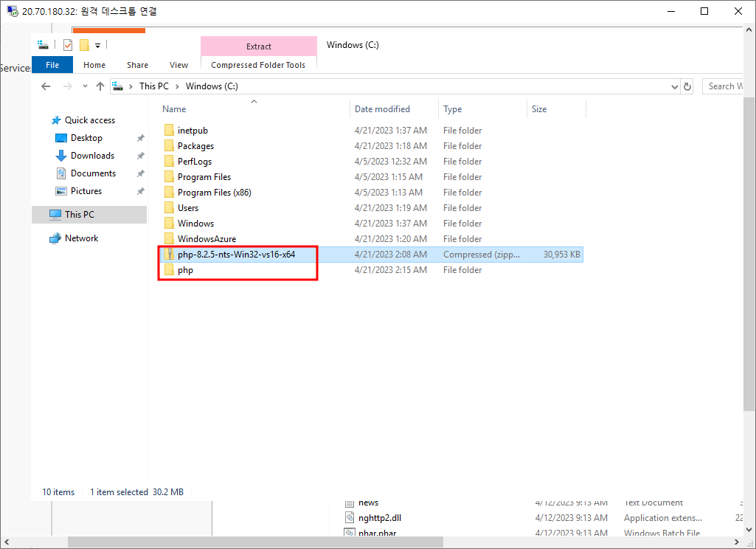The image size is (756, 549).
Task: Refresh the folder with refresh icon
Action: pyautogui.click(x=687, y=87)
